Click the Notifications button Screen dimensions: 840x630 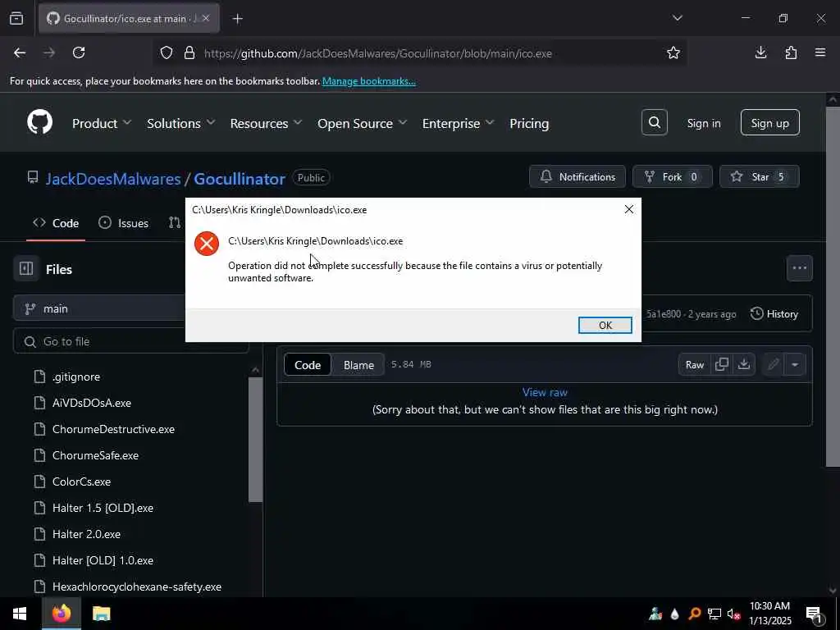point(577,177)
